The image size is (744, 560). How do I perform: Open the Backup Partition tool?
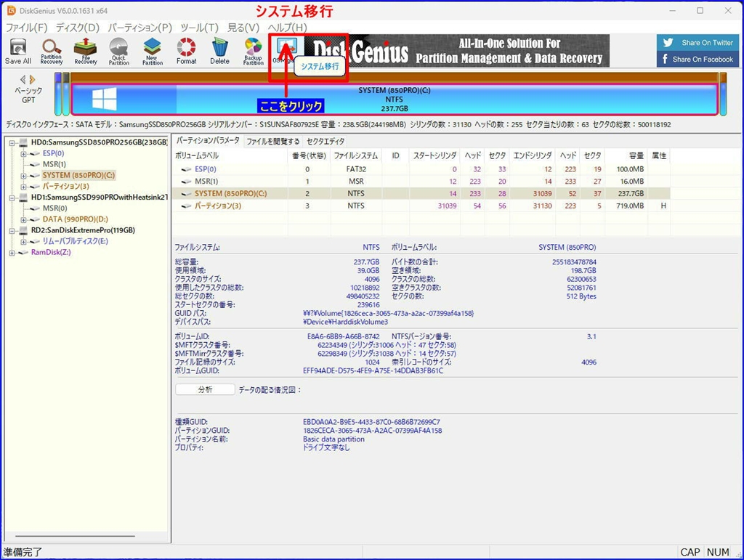tap(253, 50)
